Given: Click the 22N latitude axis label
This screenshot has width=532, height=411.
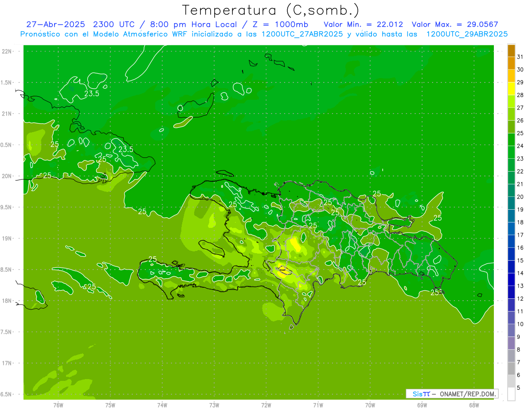Looking at the screenshot, I should [x=8, y=51].
